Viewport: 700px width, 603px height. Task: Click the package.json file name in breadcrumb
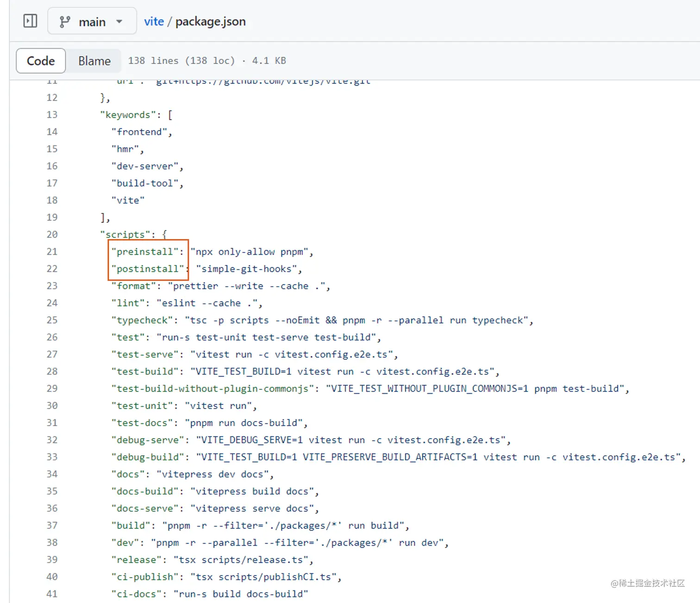(210, 21)
